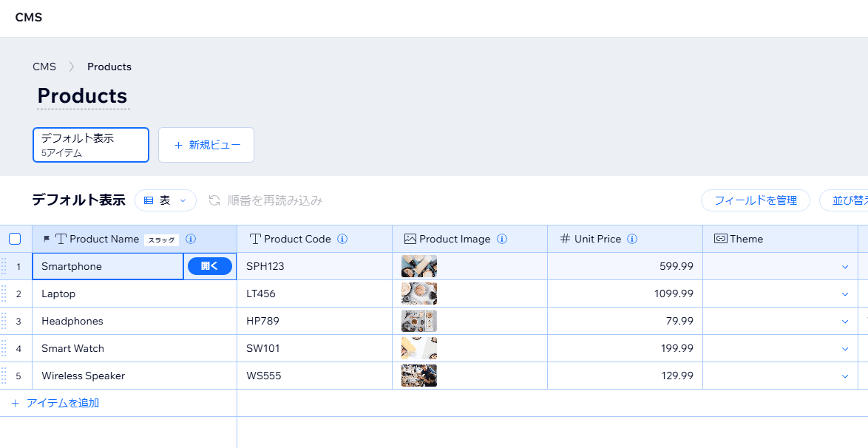Viewport: 868px width, 448px height.
Task: Switch to the デフォルト表示 view tab
Action: click(x=90, y=144)
